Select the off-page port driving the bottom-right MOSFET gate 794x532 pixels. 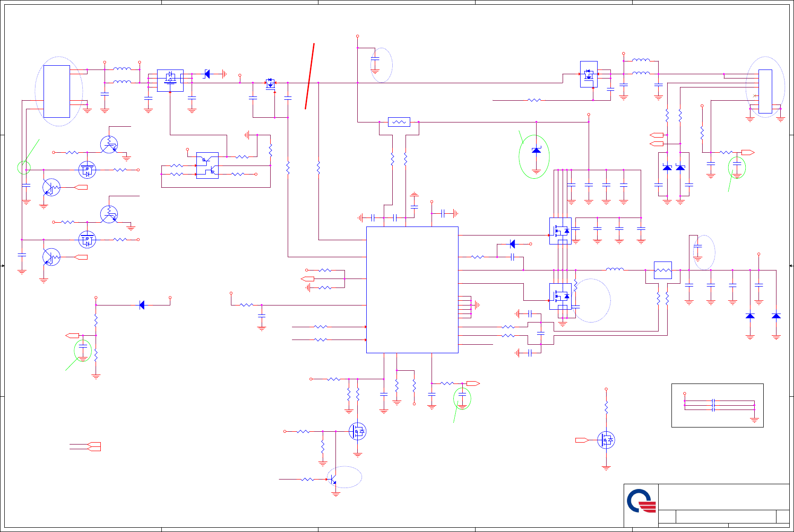[x=582, y=440]
